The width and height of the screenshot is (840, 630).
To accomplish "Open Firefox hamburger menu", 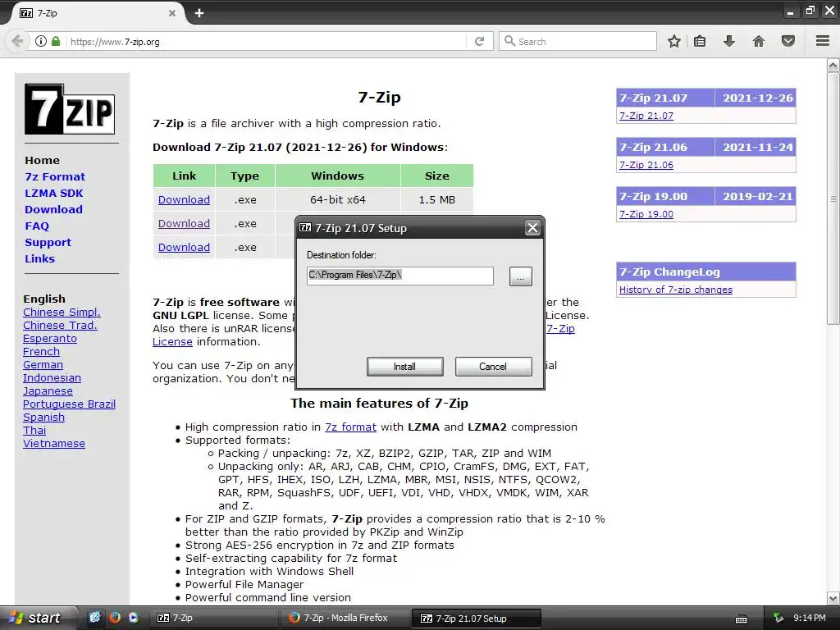I will click(823, 41).
